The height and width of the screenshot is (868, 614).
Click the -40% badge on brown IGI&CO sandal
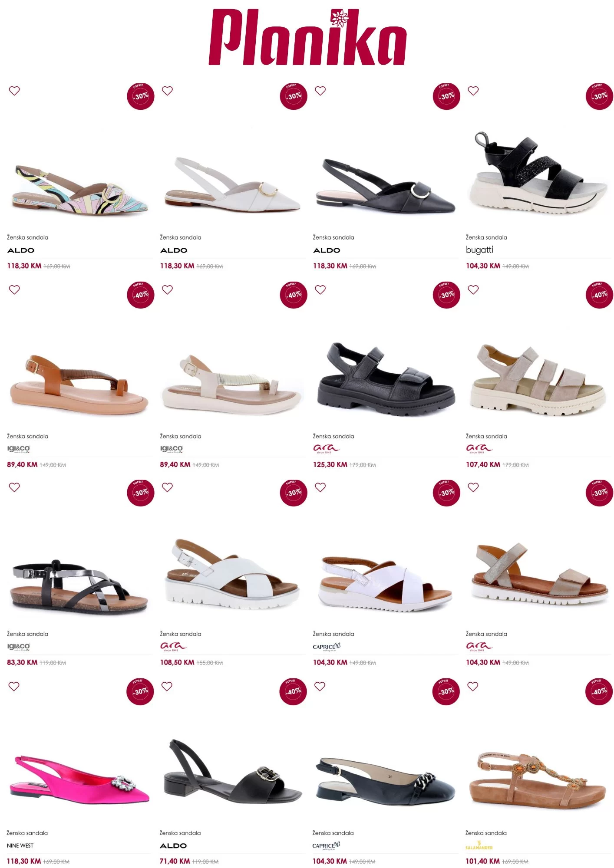pos(141,295)
